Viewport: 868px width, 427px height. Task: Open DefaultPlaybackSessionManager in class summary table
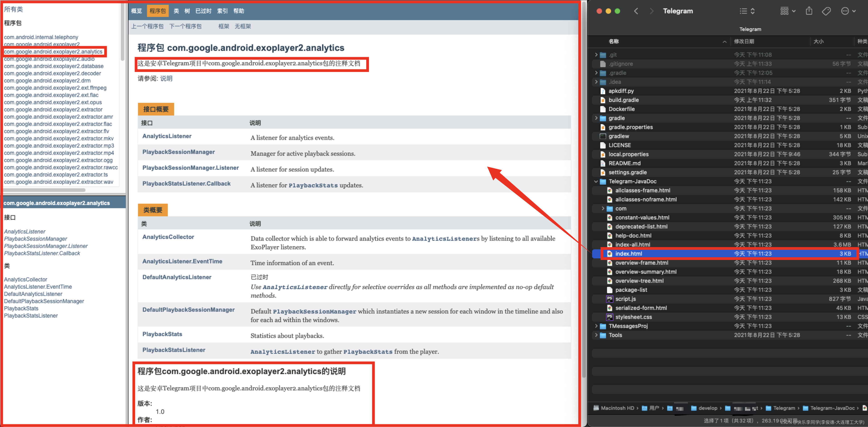click(188, 309)
